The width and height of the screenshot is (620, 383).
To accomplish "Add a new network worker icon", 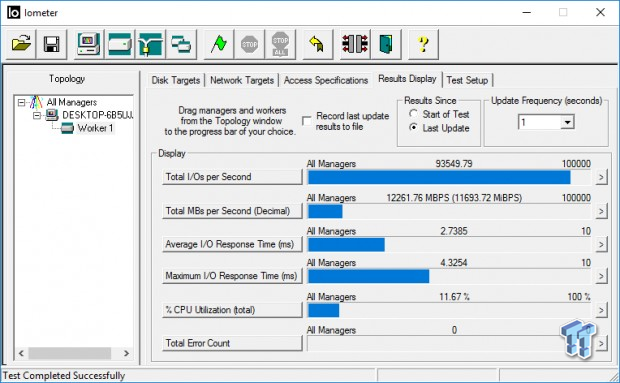I will (x=151, y=44).
